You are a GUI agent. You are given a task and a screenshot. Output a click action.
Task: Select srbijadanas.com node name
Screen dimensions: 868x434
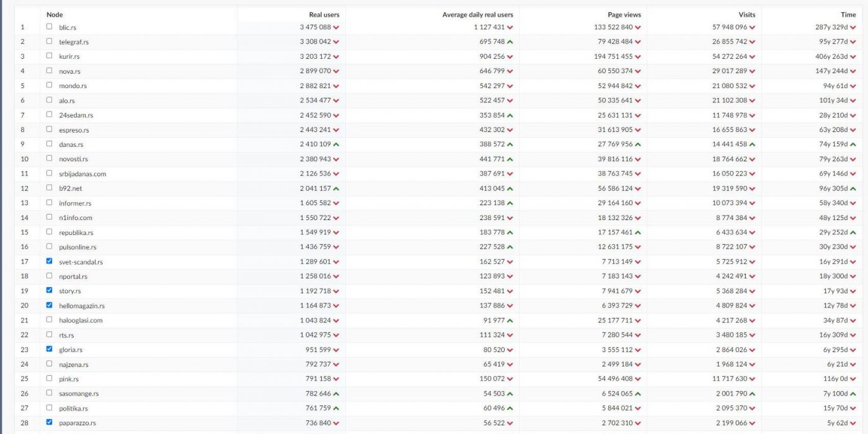82,174
